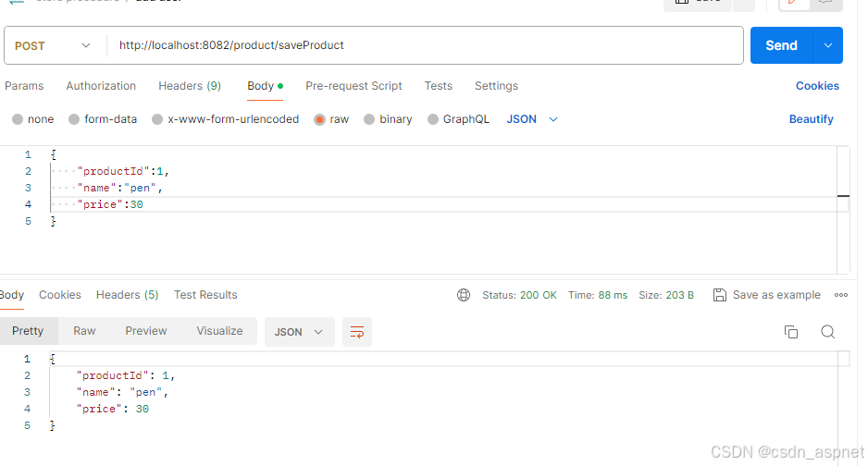
Task: Click "productId": 1 in response body
Action: pyautogui.click(x=126, y=376)
